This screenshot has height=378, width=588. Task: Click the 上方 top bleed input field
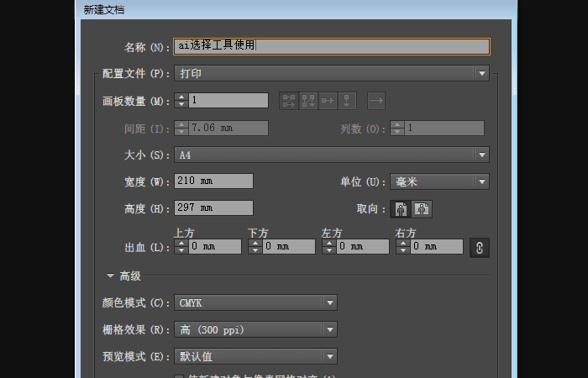215,247
